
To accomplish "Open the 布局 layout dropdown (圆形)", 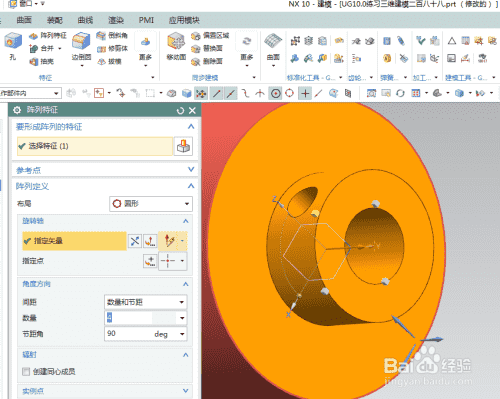I will pos(151,204).
